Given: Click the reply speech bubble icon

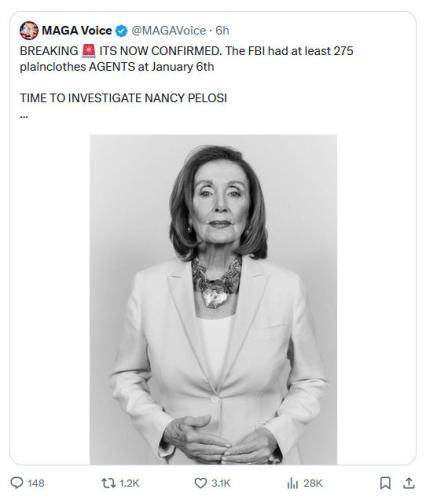Looking at the screenshot, I should click(x=17, y=483).
